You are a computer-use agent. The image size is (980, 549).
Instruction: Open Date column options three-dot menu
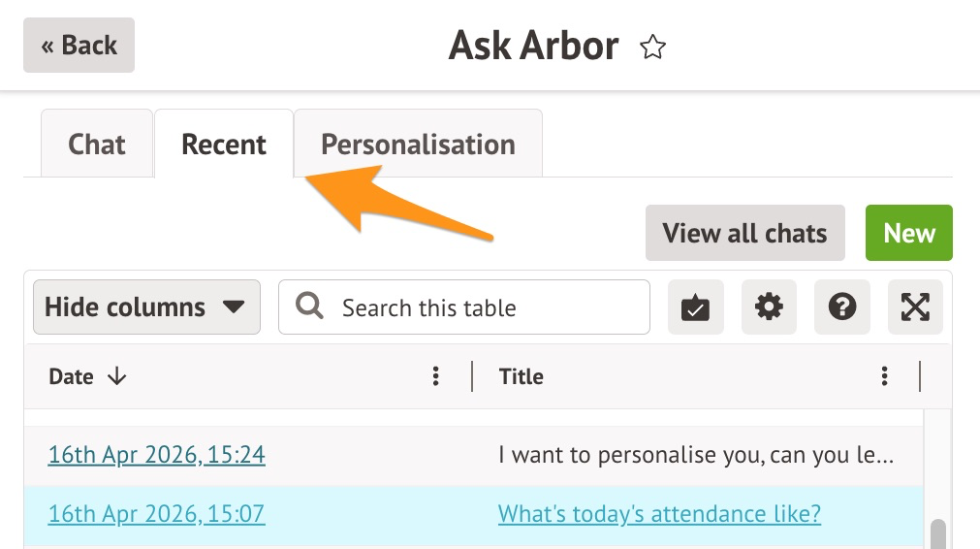(436, 376)
